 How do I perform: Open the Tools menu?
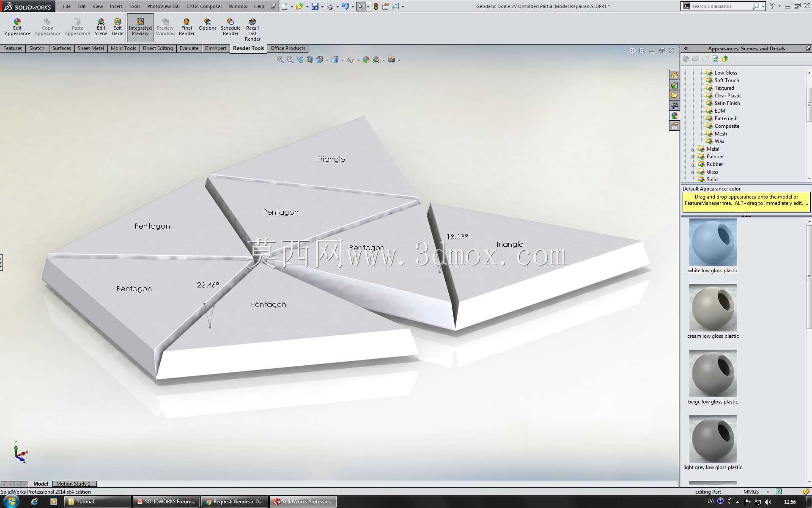[x=134, y=6]
